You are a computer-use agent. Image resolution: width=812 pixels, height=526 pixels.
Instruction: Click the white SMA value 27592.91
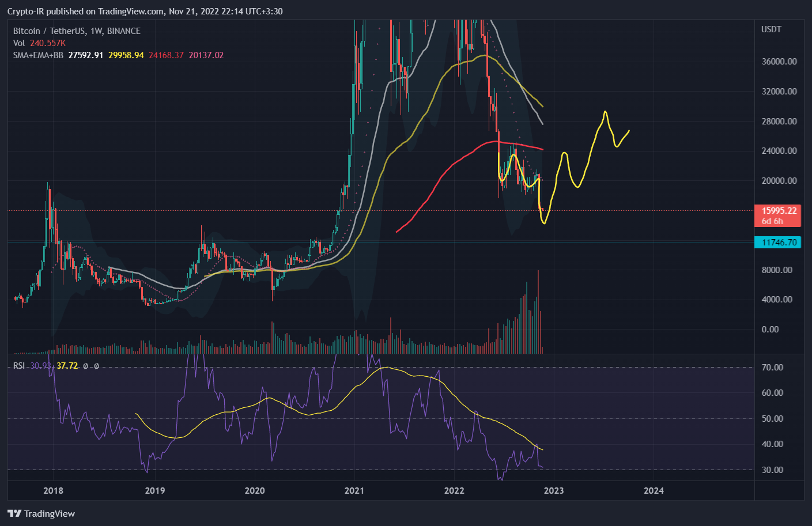coord(86,55)
